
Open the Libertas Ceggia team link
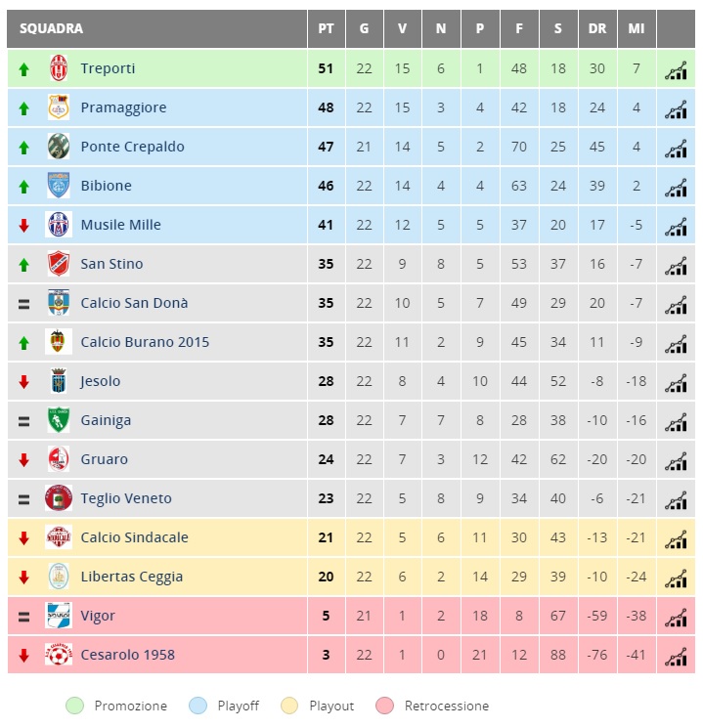pos(131,577)
